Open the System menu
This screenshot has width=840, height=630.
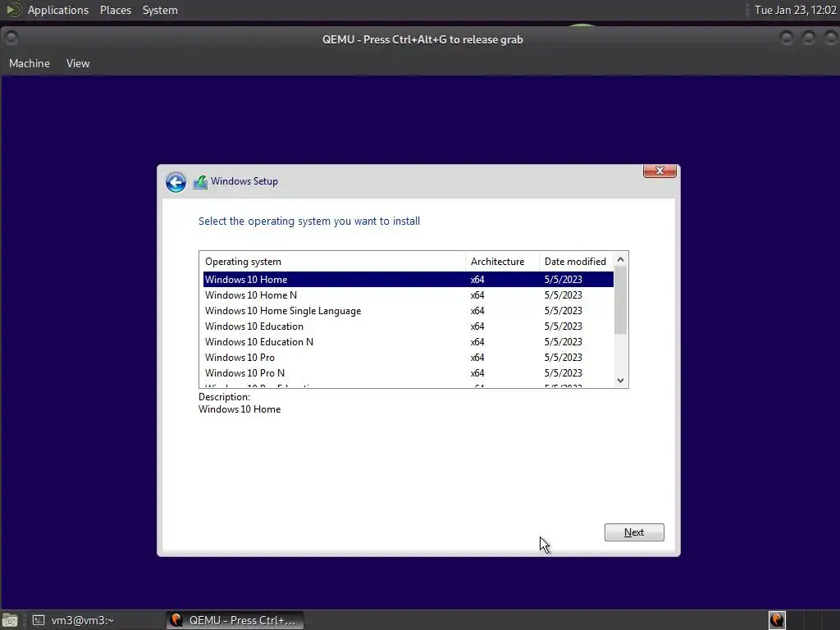coord(160,10)
